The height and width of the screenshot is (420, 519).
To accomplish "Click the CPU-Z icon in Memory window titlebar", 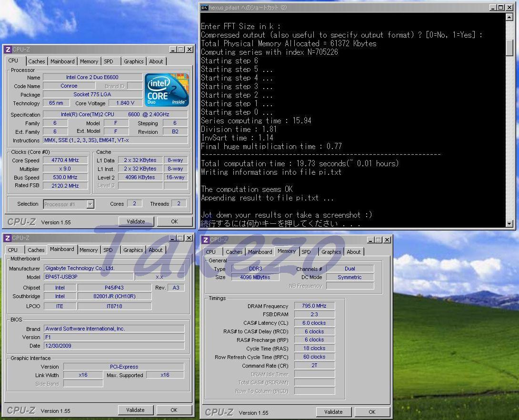I will (x=206, y=240).
